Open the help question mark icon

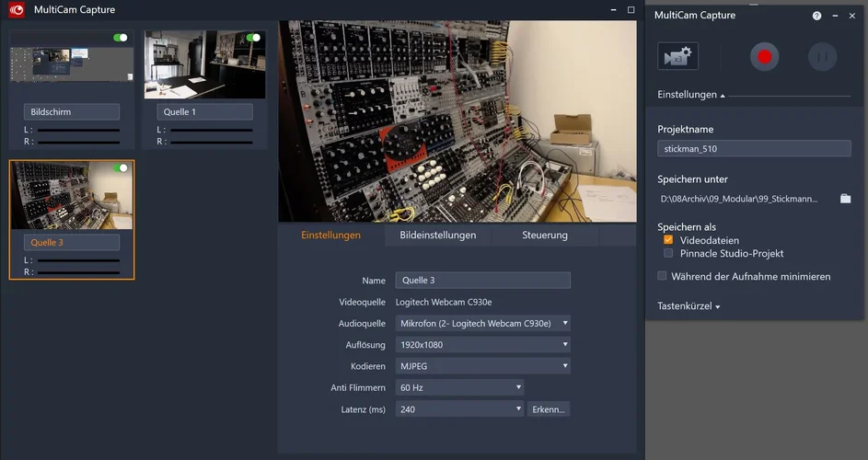[x=816, y=16]
